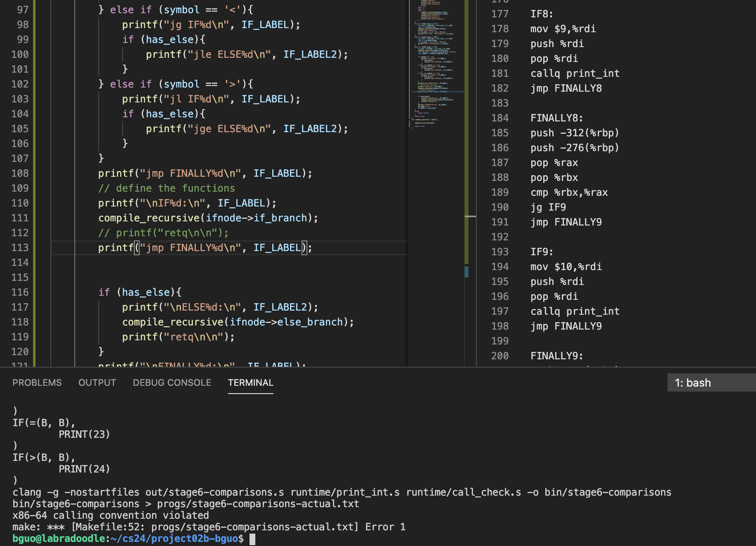Click 'callq print_int' on line 181
The width and height of the screenshot is (756, 546).
[x=575, y=74]
